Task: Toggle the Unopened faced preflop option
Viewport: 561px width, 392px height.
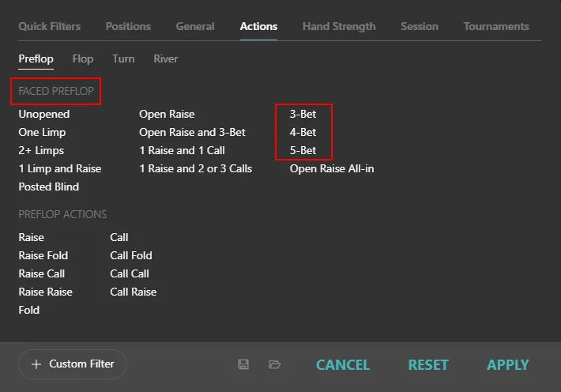Action: coord(44,114)
